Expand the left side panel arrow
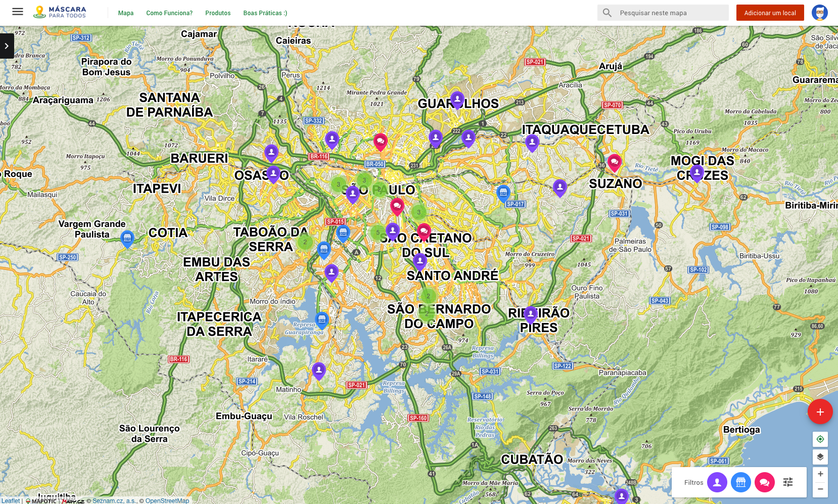Viewport: 838px width, 504px height. 7,46
